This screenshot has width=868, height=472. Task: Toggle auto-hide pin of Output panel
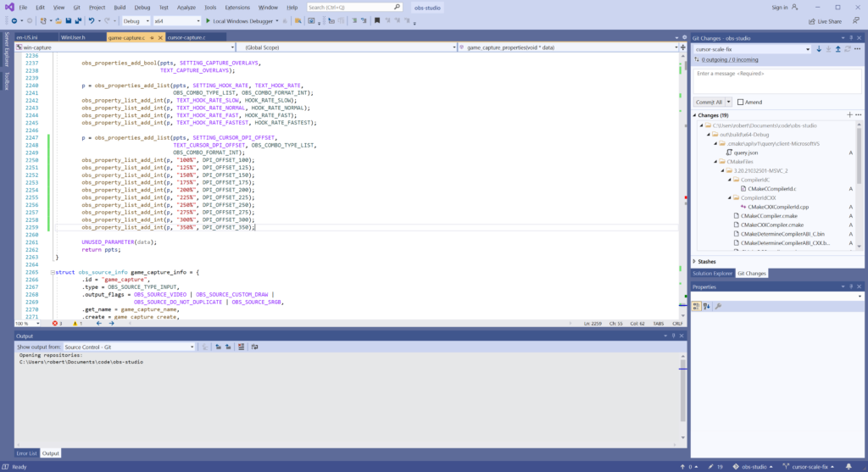pyautogui.click(x=673, y=336)
